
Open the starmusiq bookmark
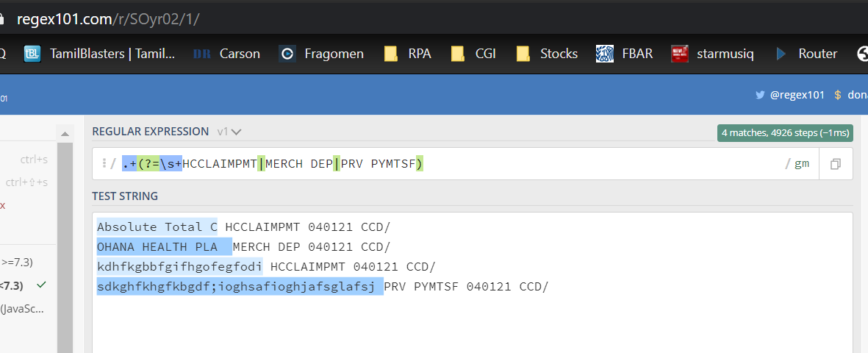712,54
